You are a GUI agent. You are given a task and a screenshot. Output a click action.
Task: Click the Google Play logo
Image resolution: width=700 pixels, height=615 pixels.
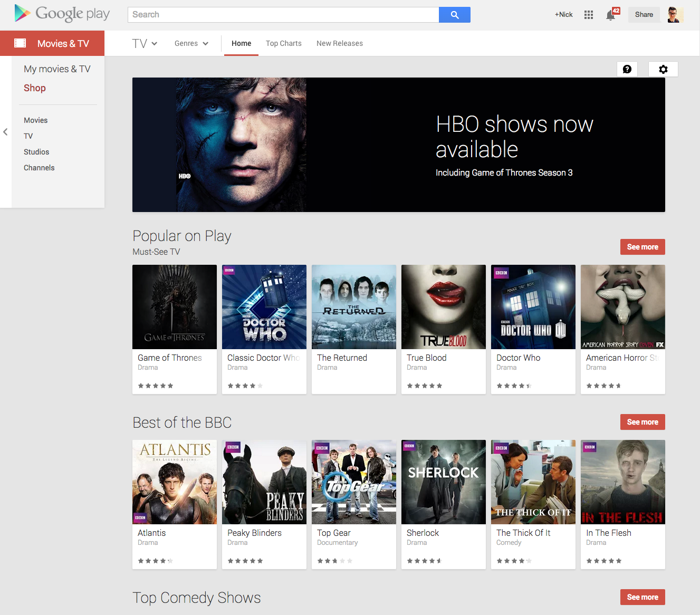pos(62,14)
